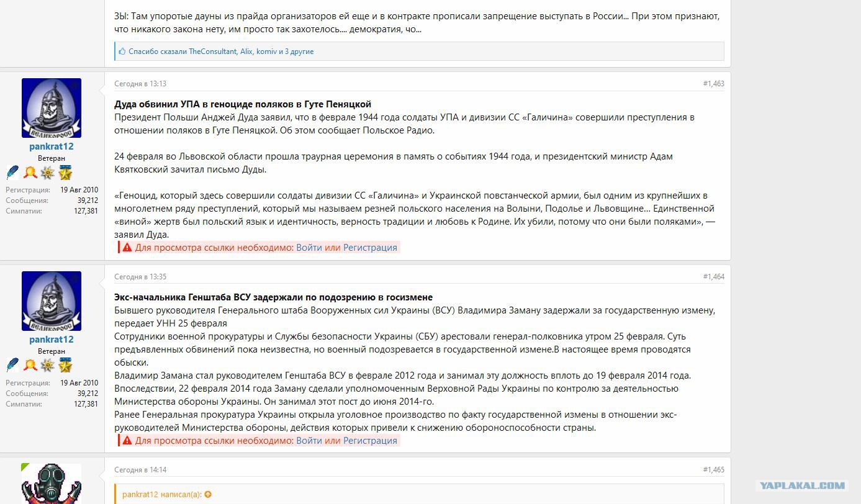Open permalink #1,465
Viewport: 861px width, 504px height.
713,470
